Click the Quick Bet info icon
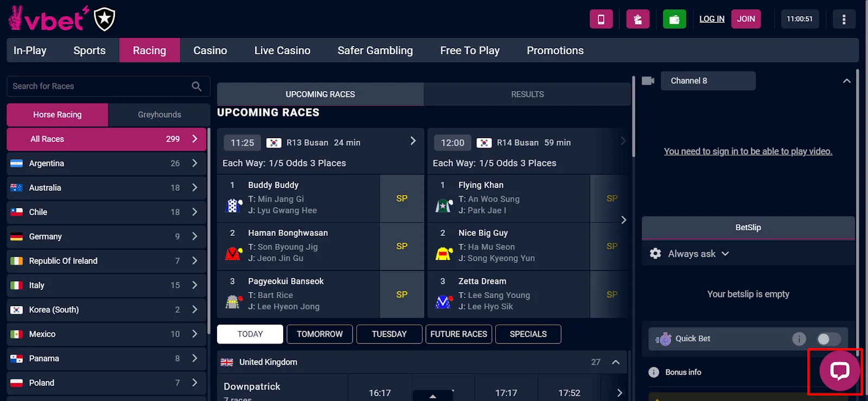Viewport: 868px width, 401px height. (799, 339)
